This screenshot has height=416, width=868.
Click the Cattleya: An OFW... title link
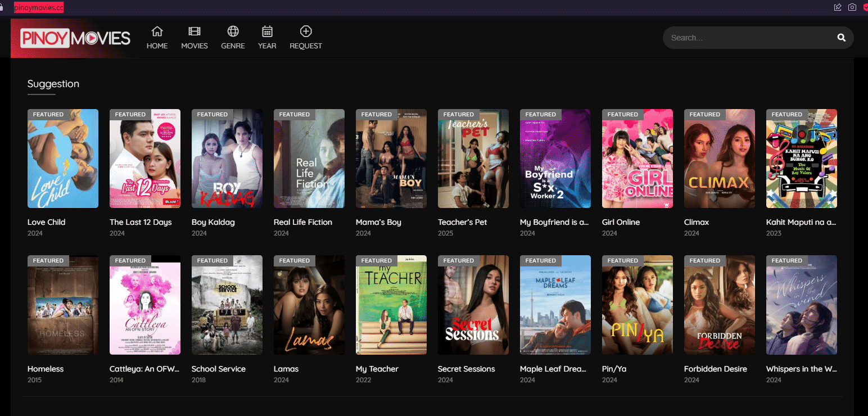coord(144,369)
